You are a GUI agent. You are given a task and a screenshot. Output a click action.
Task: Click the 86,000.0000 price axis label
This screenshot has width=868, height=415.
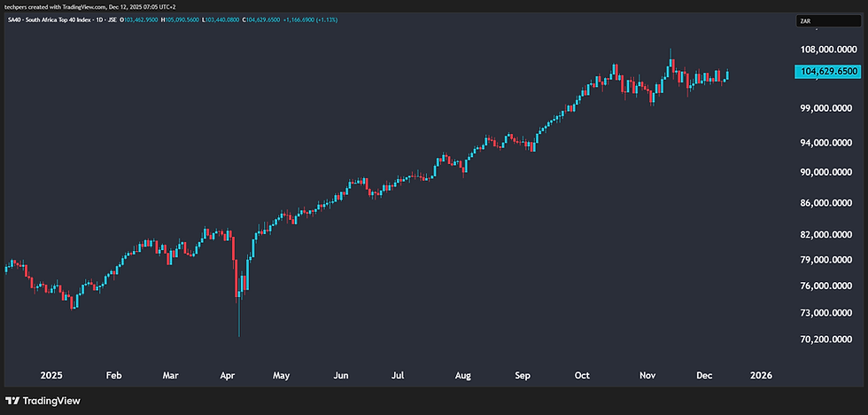tap(827, 203)
